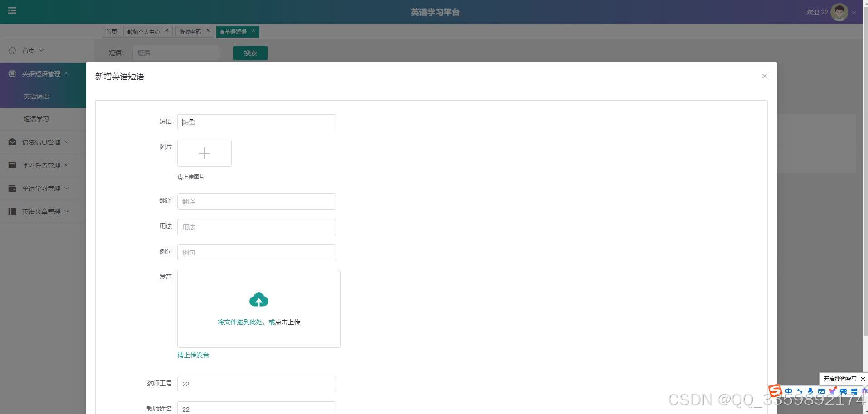Close the 英语短语 tab

[x=254, y=31]
